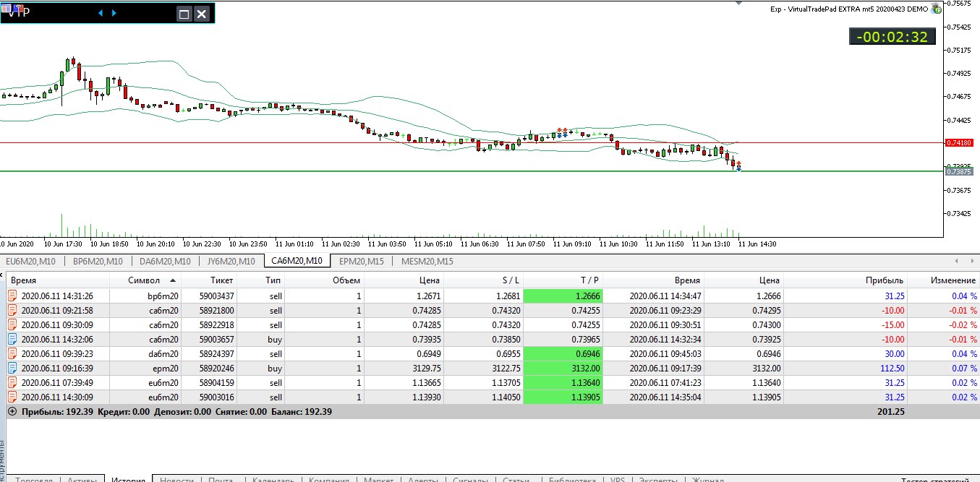Click the buy deal icon for ticket 59003657
The image size is (980, 482).
point(12,339)
